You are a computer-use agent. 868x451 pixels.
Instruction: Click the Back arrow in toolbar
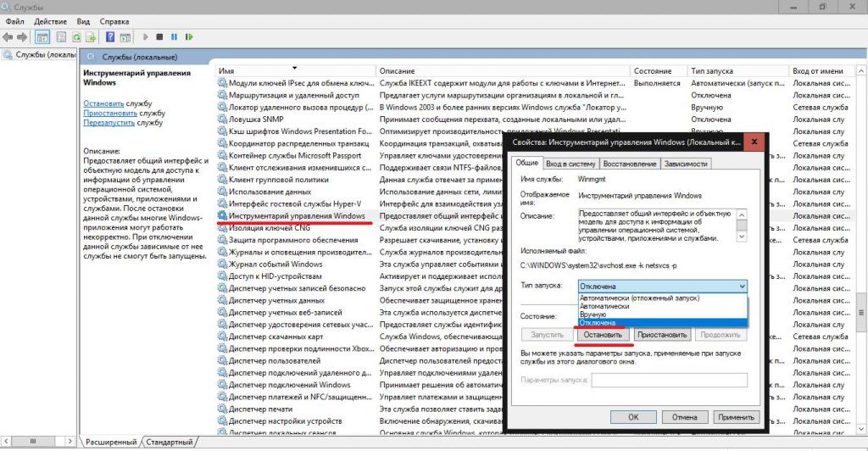tap(8, 37)
